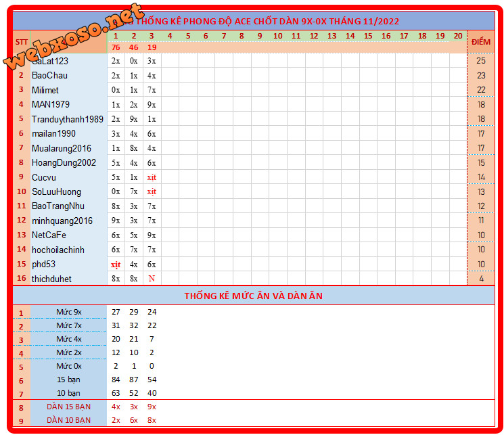
Task: Select the score 23 in ĐIỂM column
Action: pyautogui.click(x=481, y=76)
